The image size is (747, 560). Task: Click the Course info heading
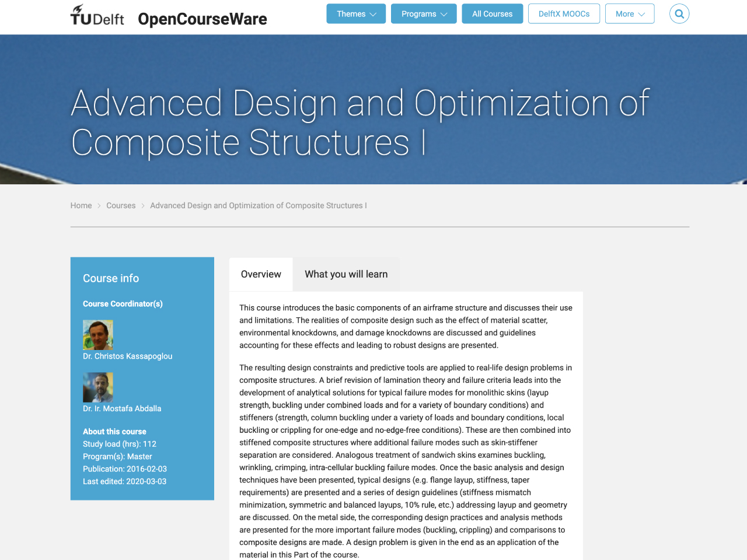(111, 278)
